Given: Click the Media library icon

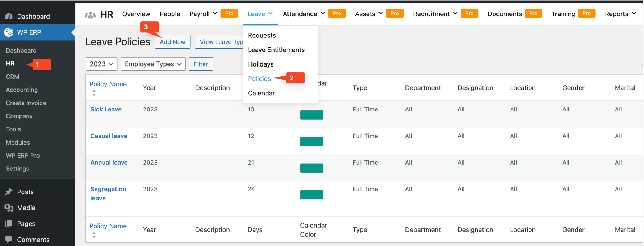Looking at the screenshot, I should pos(9,208).
